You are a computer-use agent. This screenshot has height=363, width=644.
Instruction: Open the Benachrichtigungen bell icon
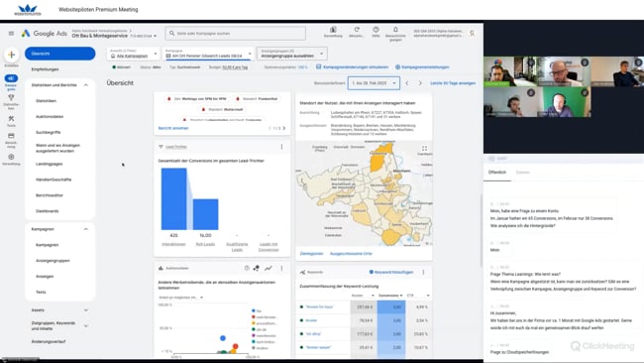coord(395,30)
